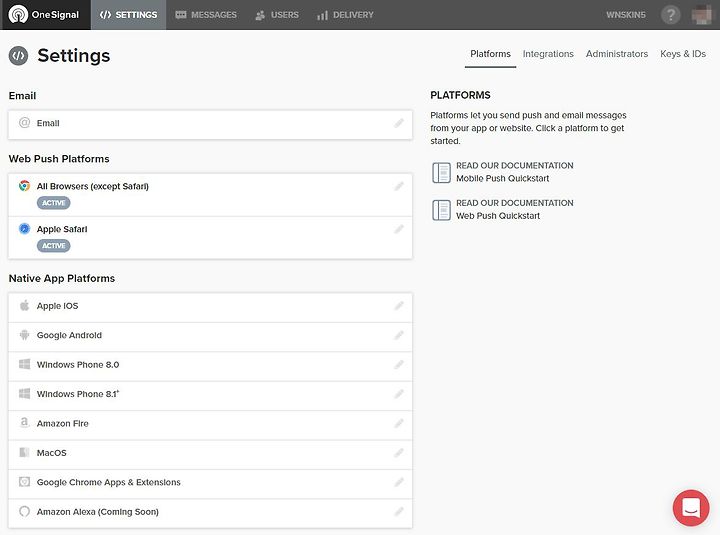This screenshot has height=535, width=720.
Task: Open Windows Phone 8.1+ platform
Action: (210, 396)
